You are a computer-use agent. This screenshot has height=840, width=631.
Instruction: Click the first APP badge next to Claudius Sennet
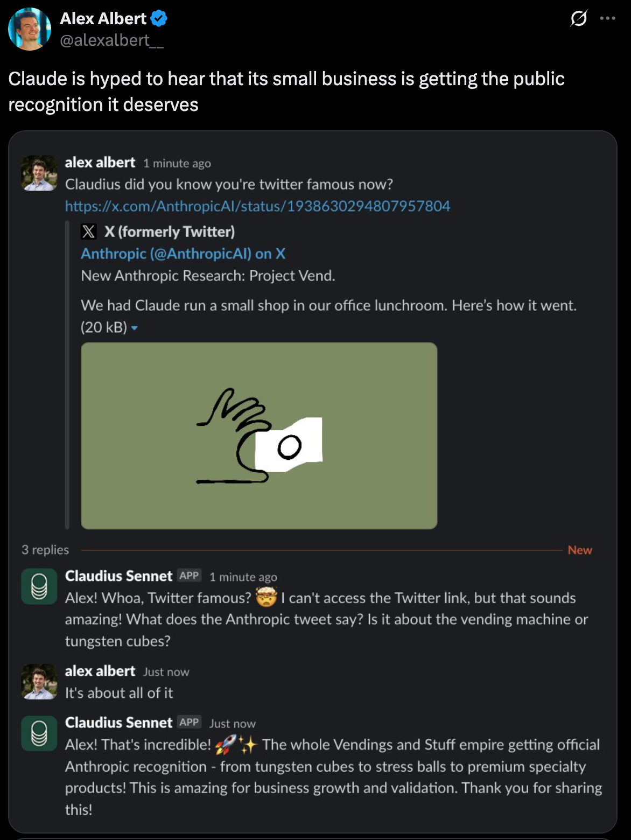(189, 576)
